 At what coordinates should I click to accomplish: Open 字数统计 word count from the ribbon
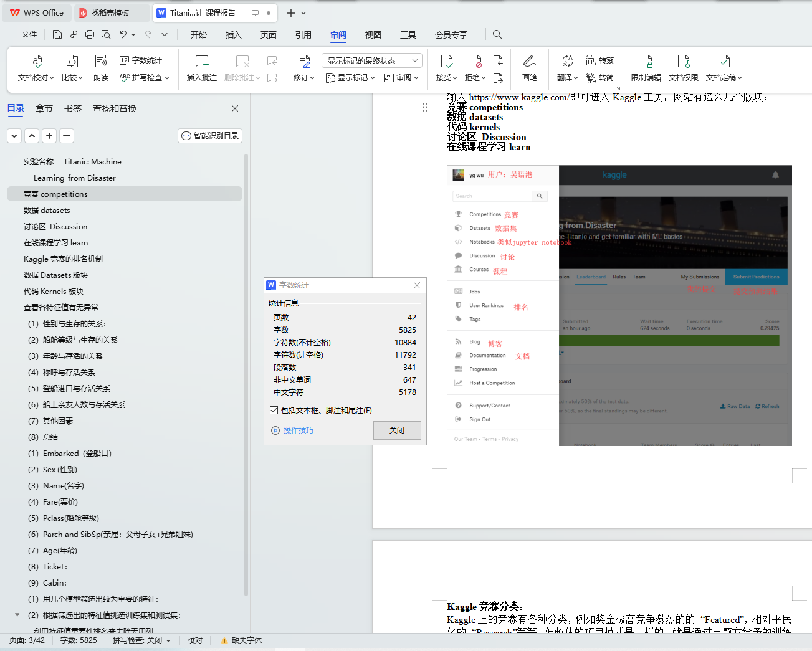(141, 60)
